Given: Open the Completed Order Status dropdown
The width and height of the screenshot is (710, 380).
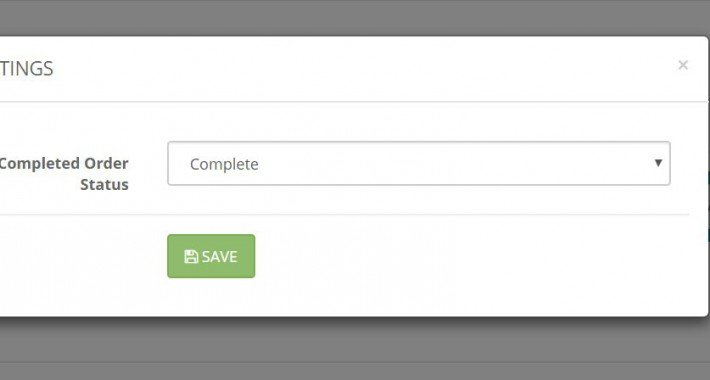Looking at the screenshot, I should click(419, 164).
